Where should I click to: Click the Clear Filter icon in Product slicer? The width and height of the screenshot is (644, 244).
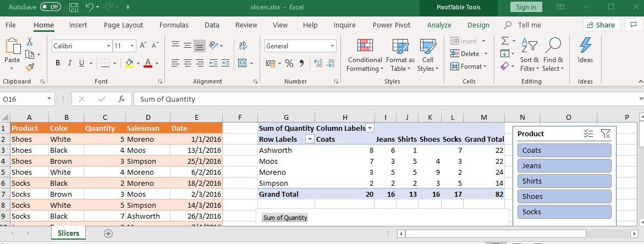[x=606, y=134]
